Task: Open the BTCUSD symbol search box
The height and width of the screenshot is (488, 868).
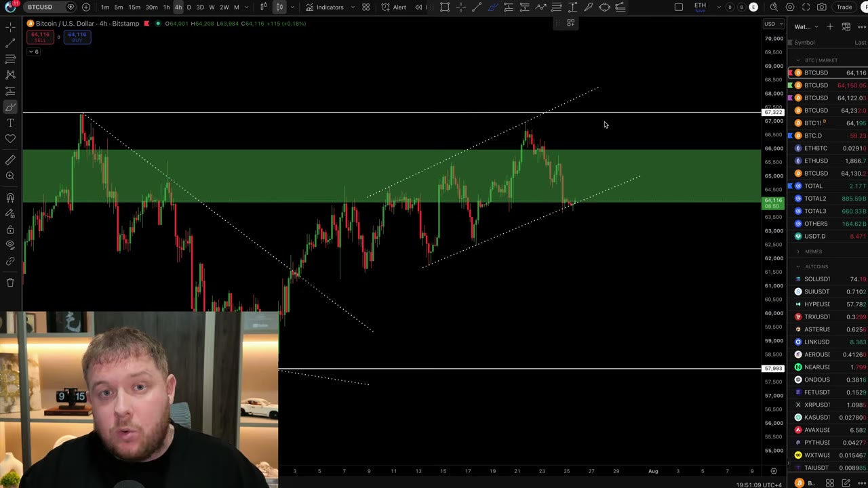Action: tap(50, 7)
